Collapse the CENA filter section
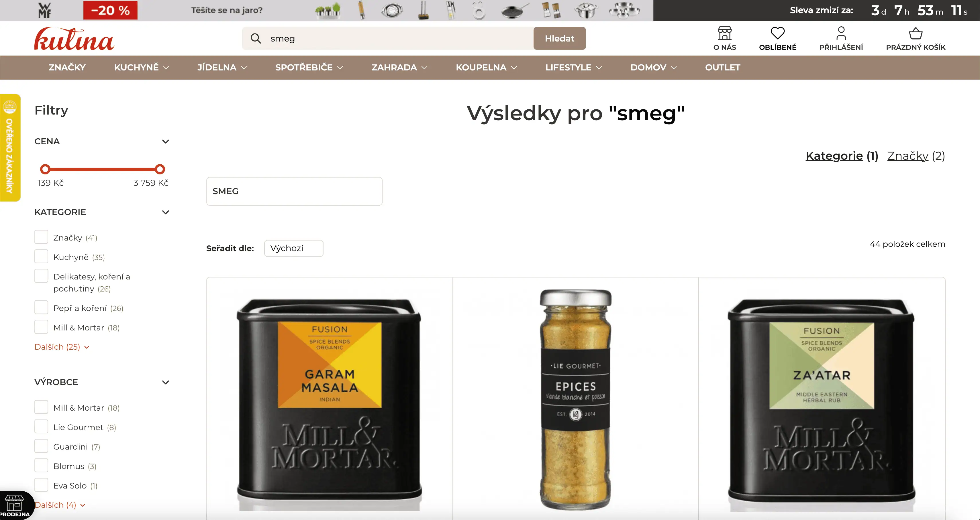980x520 pixels. pos(166,141)
